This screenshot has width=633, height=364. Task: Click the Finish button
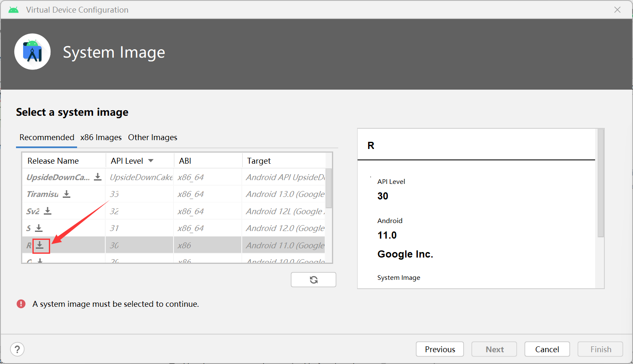coord(601,349)
